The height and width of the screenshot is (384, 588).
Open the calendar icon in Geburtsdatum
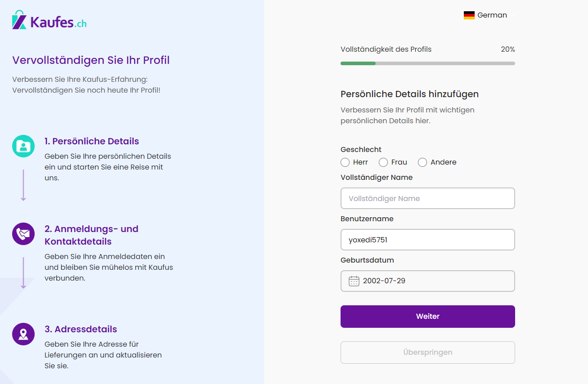354,281
